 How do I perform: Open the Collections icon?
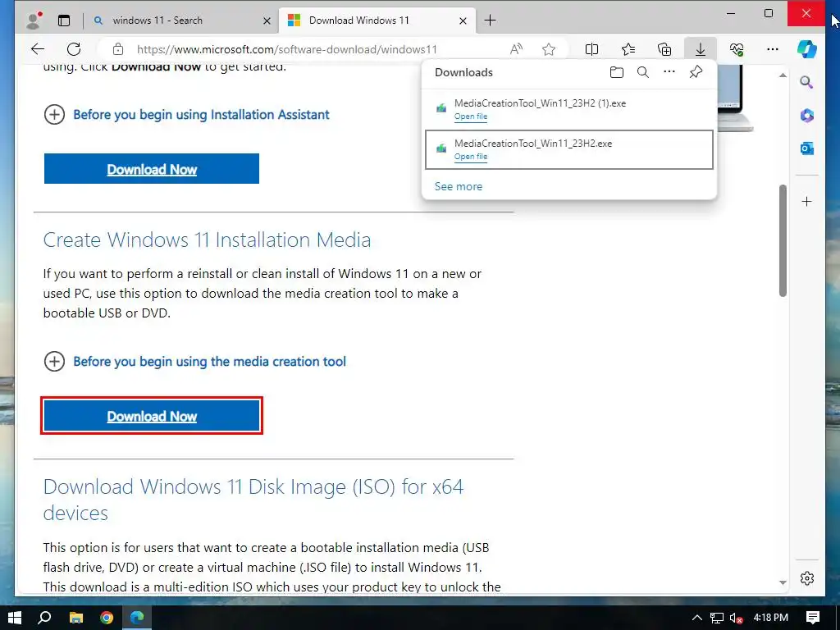664,49
